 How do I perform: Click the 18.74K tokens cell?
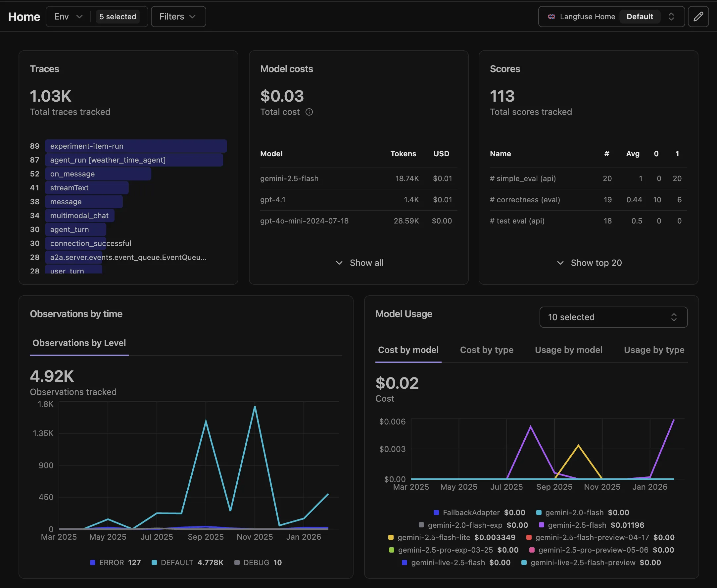coord(407,178)
